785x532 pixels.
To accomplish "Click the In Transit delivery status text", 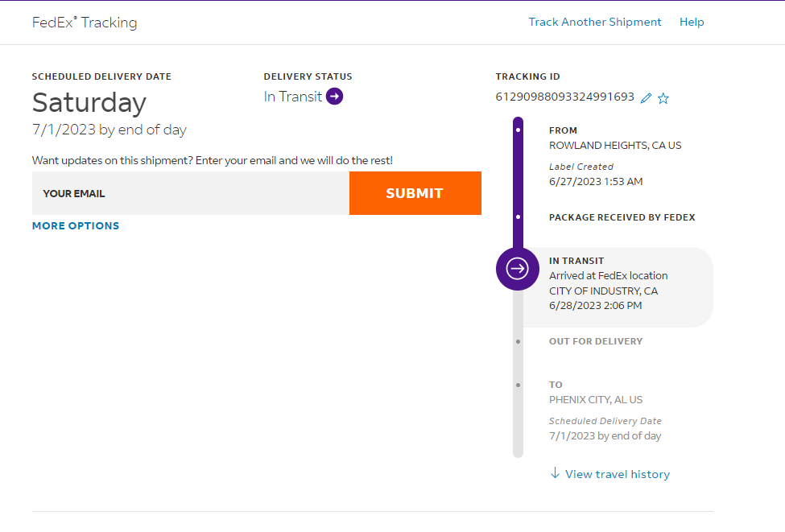I will tap(293, 97).
